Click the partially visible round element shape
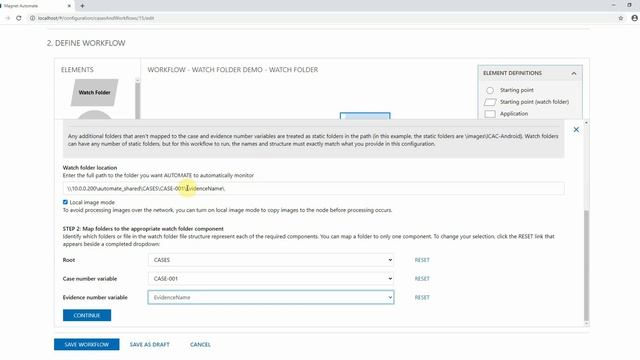 click(94, 115)
